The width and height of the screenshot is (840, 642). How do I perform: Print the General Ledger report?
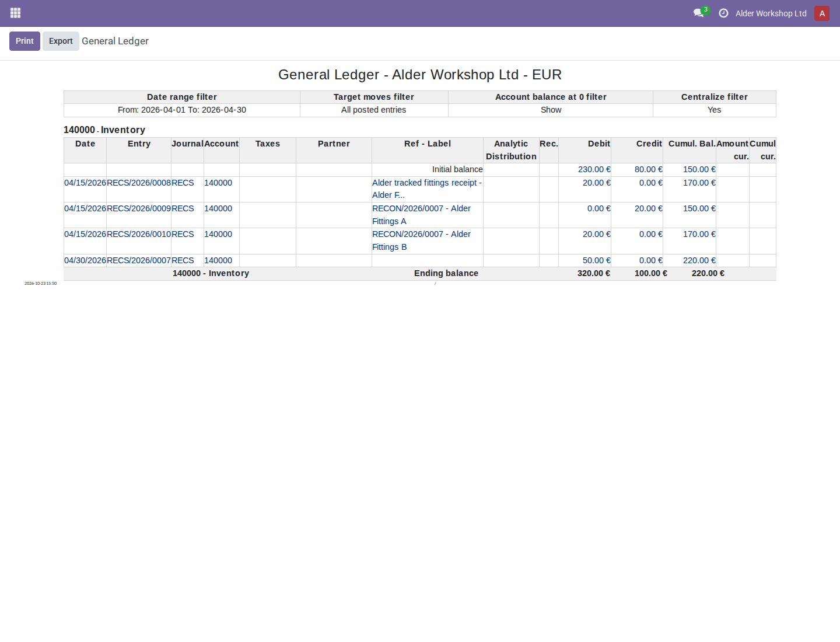[24, 41]
